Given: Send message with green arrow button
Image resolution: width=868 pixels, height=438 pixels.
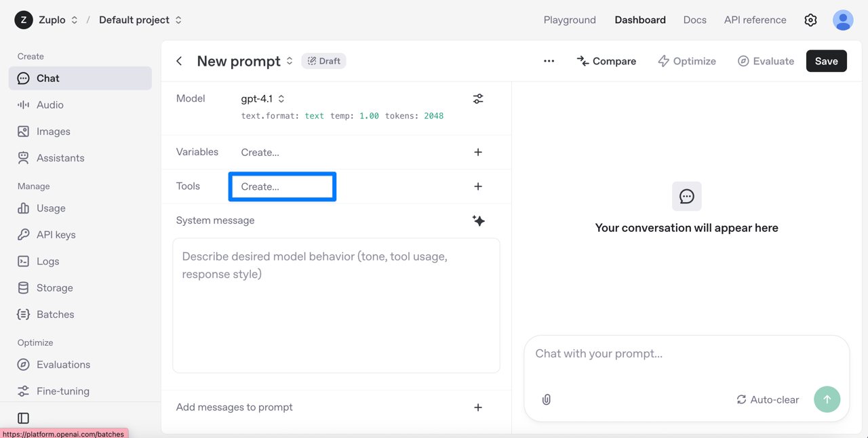Looking at the screenshot, I should (x=827, y=399).
